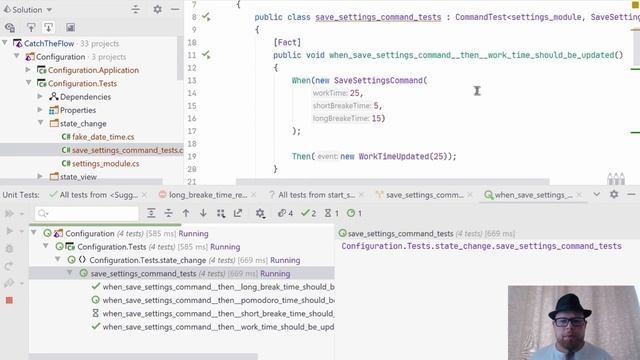Collapse the state_change folder
640x360 pixels.
(40, 123)
